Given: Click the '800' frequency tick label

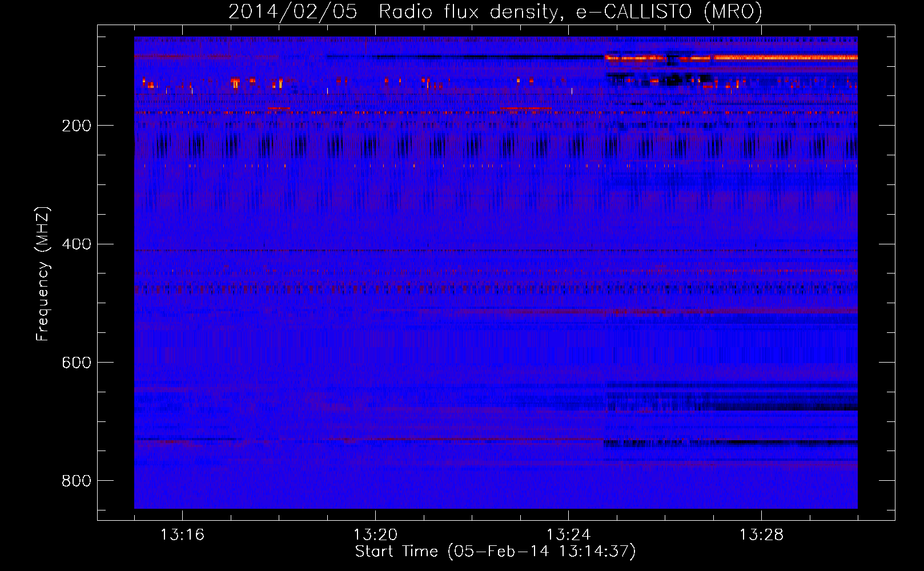Looking at the screenshot, I should 77,481.
